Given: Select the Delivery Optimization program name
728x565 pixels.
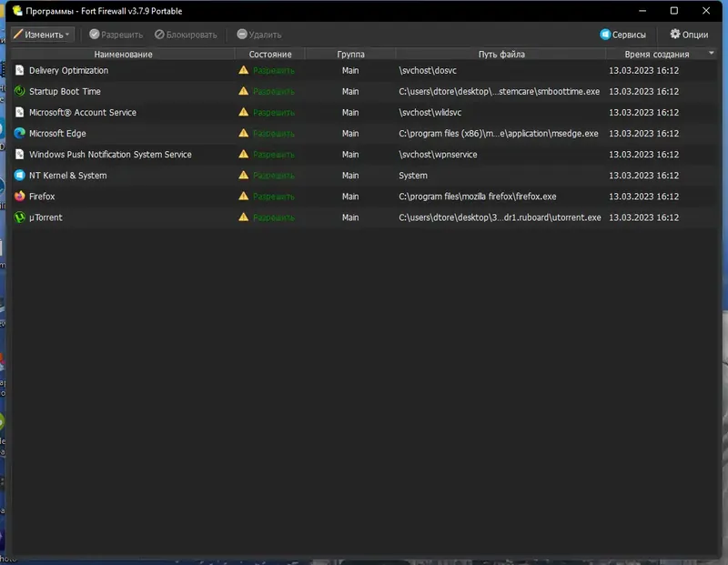Looking at the screenshot, I should [x=69, y=71].
